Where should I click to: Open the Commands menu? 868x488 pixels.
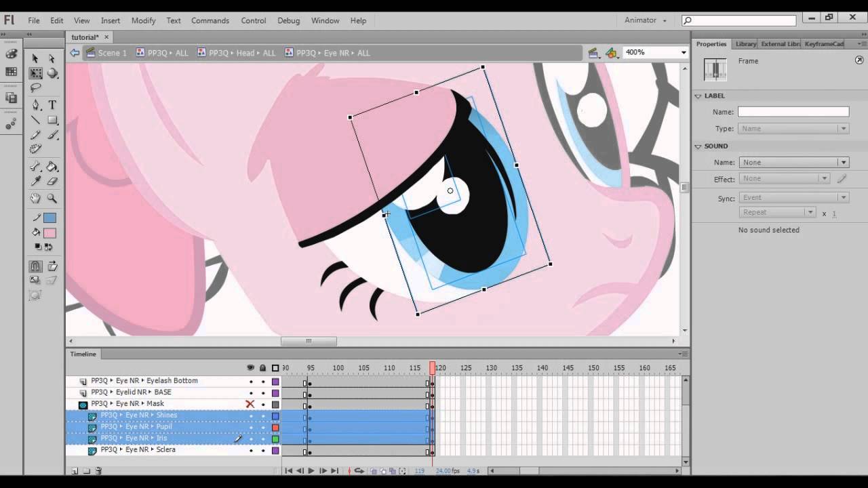[x=210, y=20]
